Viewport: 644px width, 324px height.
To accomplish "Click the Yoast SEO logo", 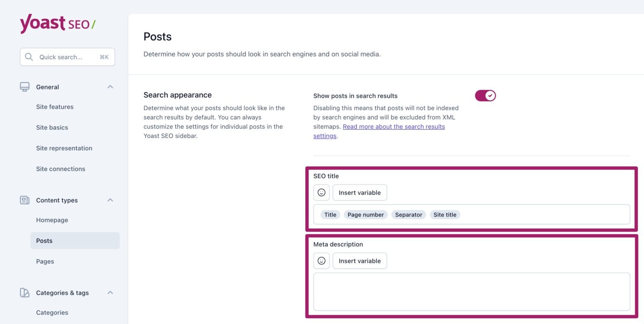I will coord(57,23).
